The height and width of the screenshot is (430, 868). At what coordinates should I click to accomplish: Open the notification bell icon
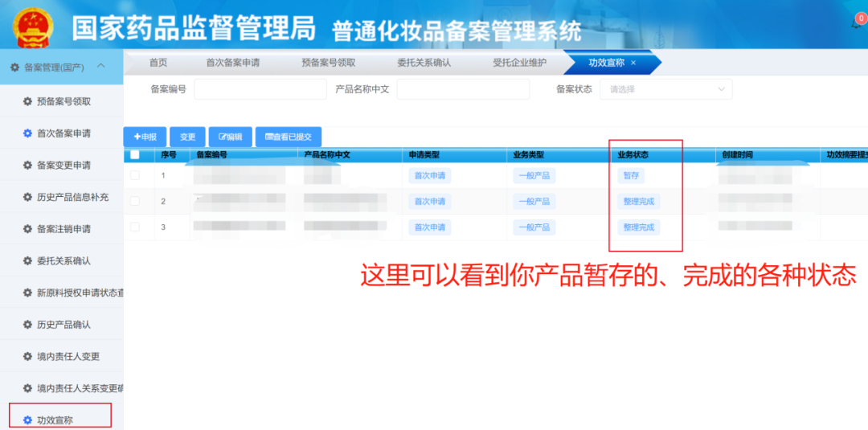pos(857,23)
